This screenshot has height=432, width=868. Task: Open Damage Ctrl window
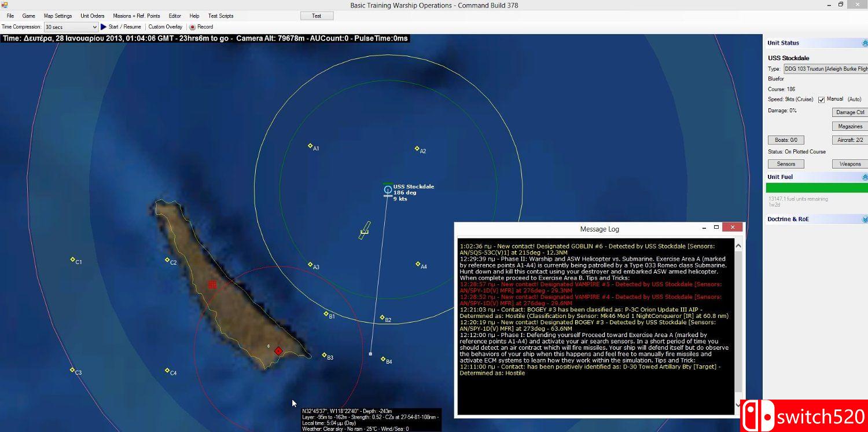point(850,112)
